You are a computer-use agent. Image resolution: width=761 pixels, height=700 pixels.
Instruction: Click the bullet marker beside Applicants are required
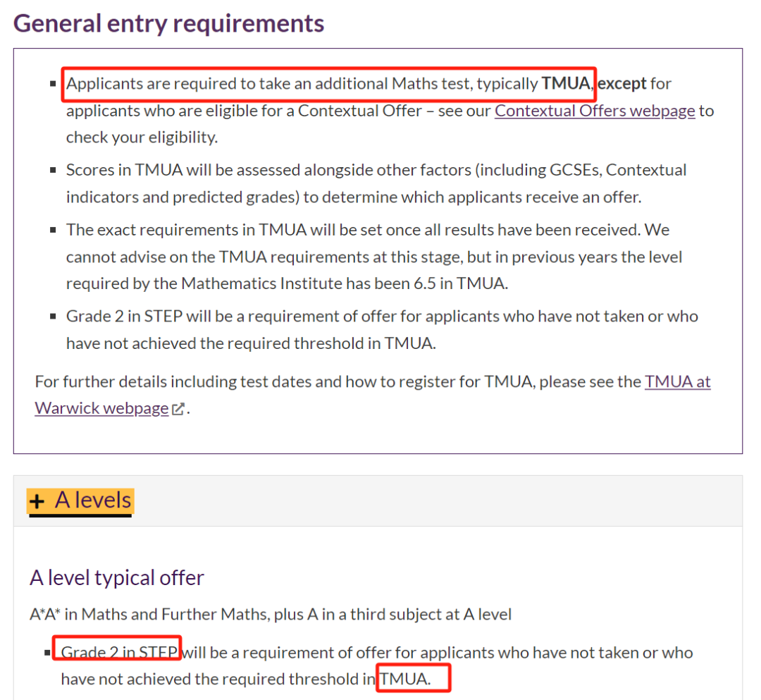click(53, 83)
